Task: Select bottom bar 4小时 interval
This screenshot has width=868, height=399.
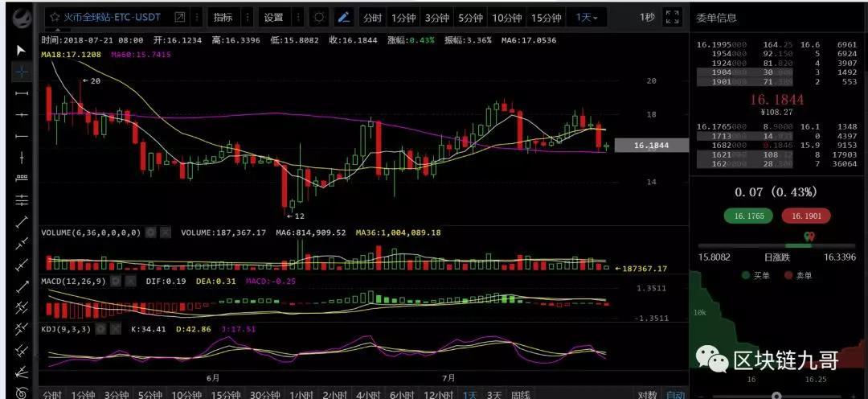Action: pos(368,394)
